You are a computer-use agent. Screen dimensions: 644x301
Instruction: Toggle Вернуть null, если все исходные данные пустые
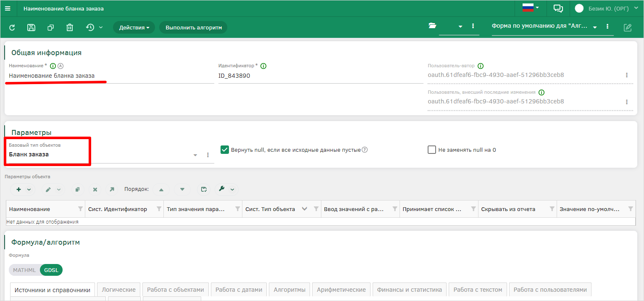[x=225, y=150]
